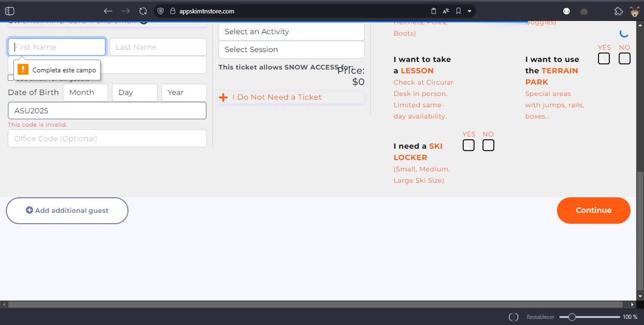Tick YES for Ski Locker
The image size is (644, 325).
pyautogui.click(x=469, y=146)
